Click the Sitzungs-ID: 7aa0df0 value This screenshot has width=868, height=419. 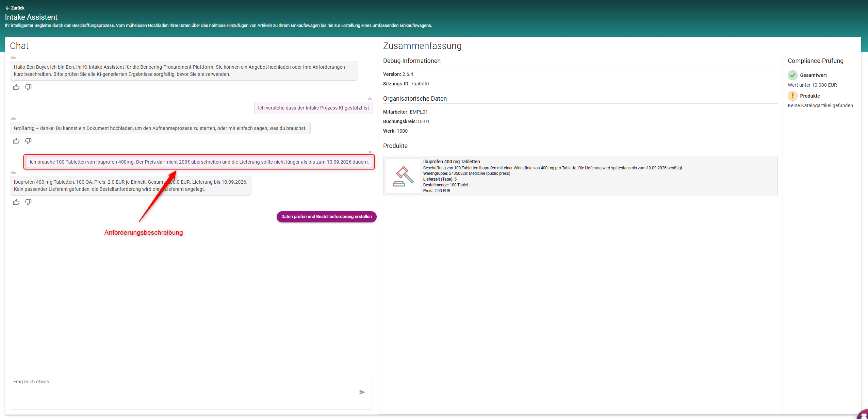(x=406, y=84)
